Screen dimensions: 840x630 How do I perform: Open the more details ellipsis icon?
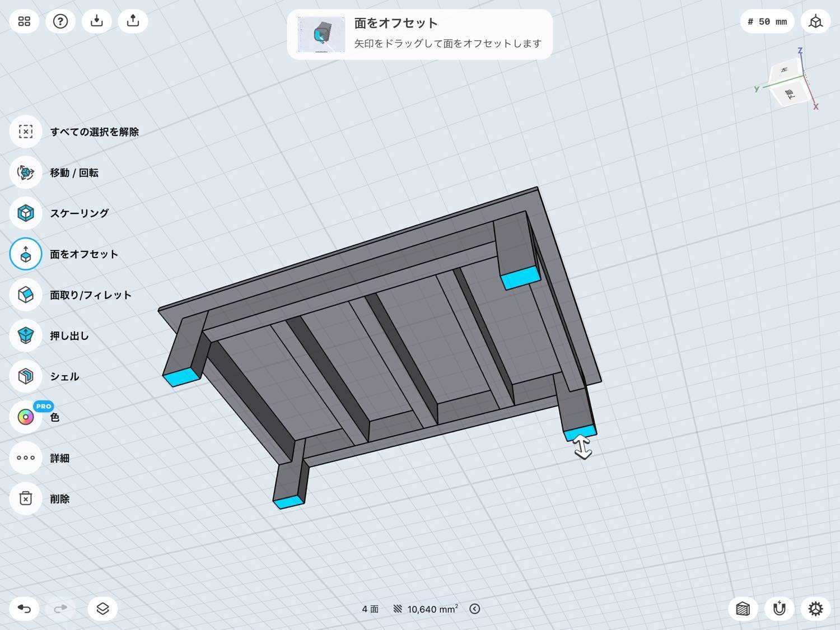[x=26, y=458]
